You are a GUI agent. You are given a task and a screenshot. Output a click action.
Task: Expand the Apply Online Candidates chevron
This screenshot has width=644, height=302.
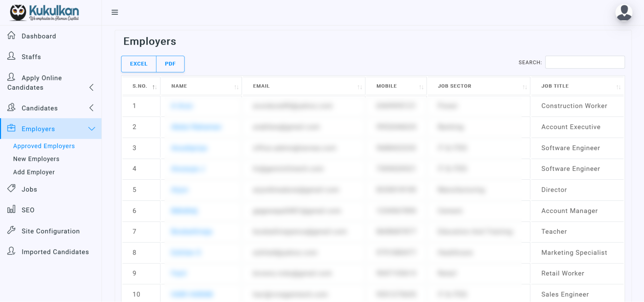click(91, 88)
